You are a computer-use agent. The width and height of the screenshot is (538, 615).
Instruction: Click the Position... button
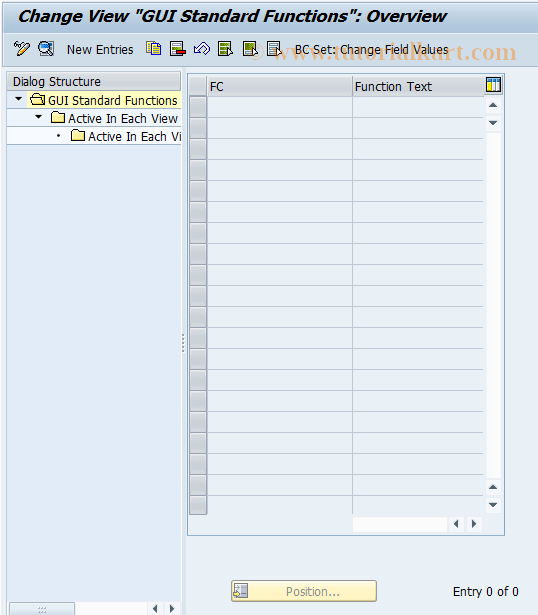(x=304, y=591)
